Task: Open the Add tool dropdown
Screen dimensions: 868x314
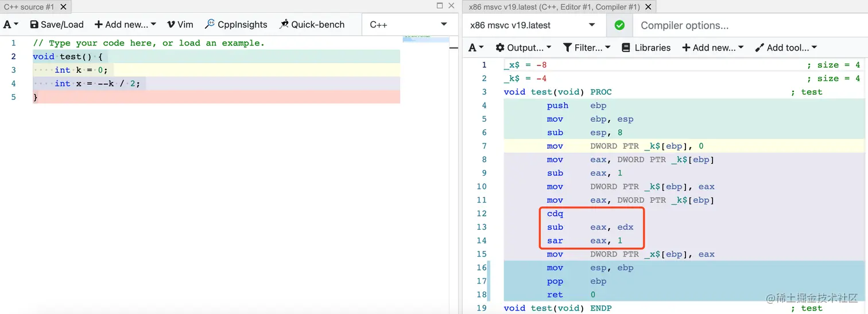Action: (x=785, y=48)
